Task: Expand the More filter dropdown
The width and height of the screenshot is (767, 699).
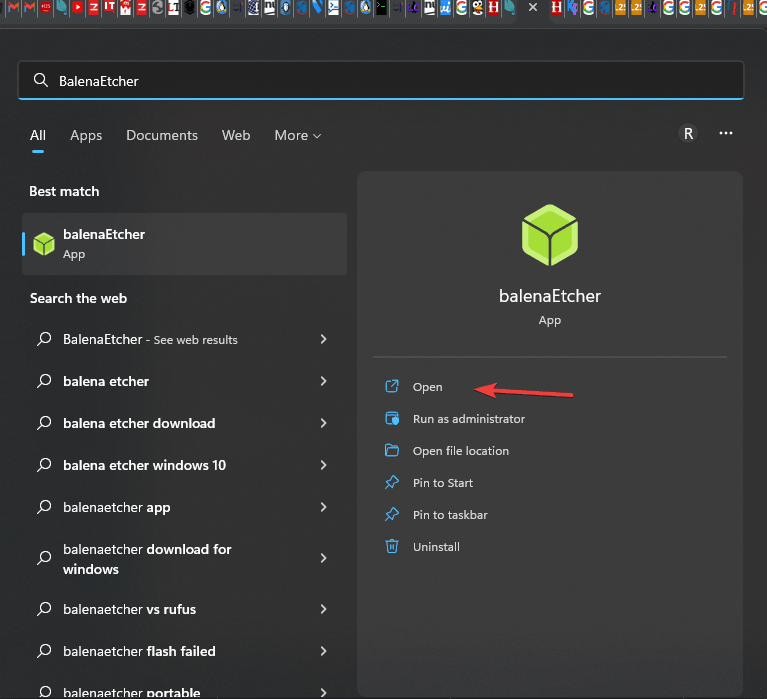Action: point(298,135)
